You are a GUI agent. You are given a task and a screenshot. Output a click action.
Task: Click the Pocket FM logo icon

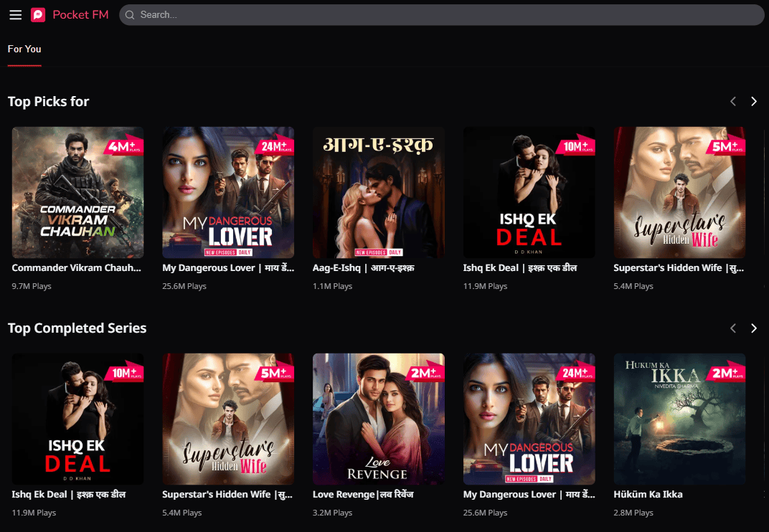pos(38,15)
